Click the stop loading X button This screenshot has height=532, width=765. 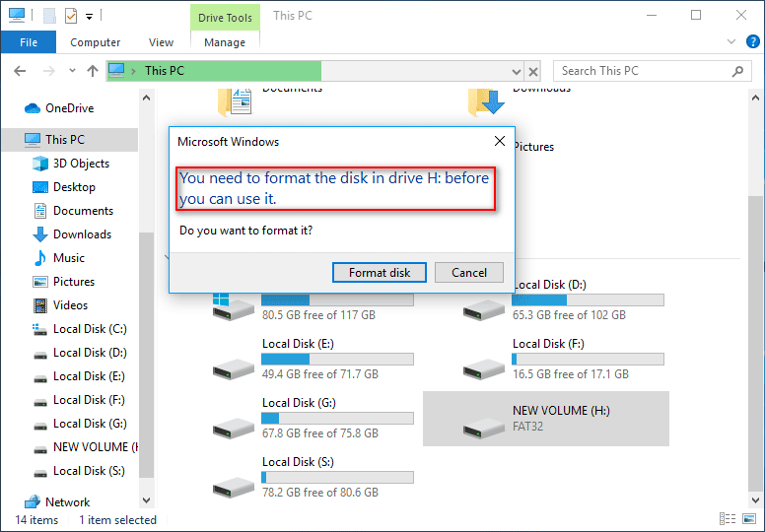533,72
